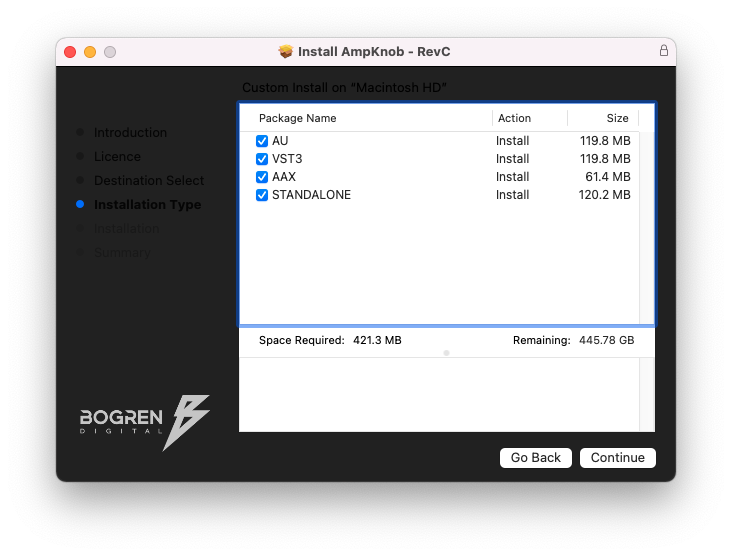Select the Installation step in sidebar

pos(127,229)
